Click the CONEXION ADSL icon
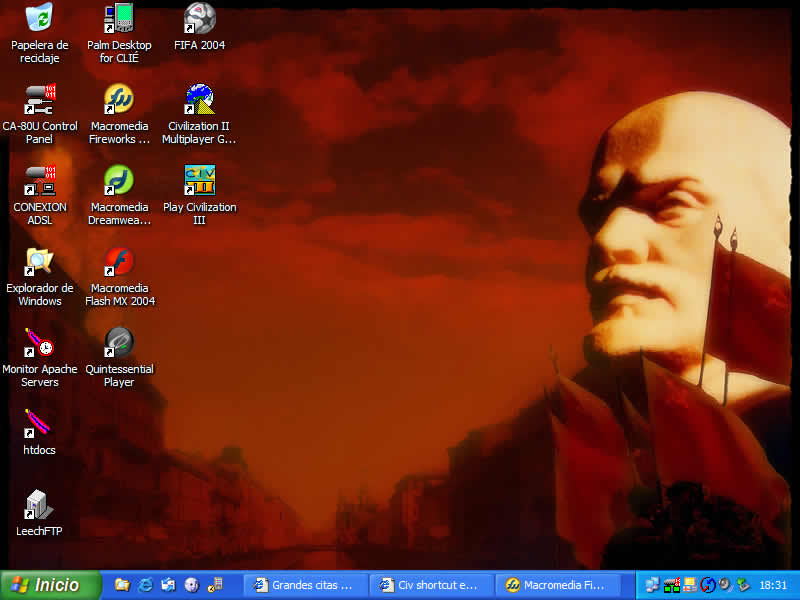The image size is (800, 600). click(39, 181)
